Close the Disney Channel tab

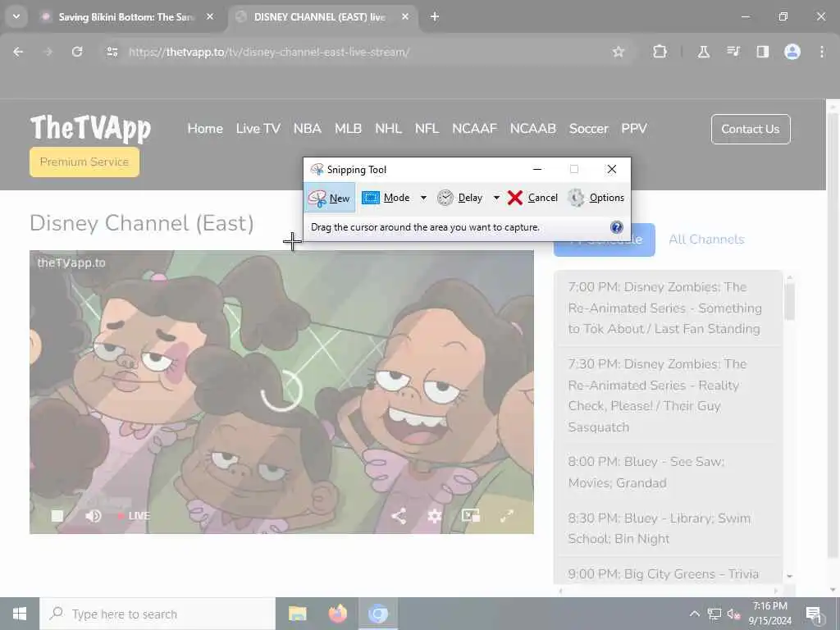pos(405,16)
